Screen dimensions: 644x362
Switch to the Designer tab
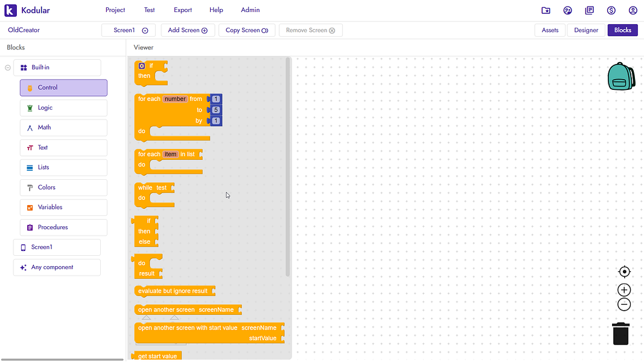(585, 30)
